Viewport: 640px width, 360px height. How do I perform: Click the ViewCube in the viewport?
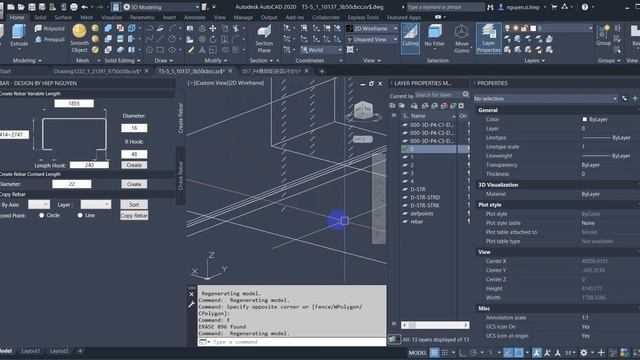(x=363, y=110)
